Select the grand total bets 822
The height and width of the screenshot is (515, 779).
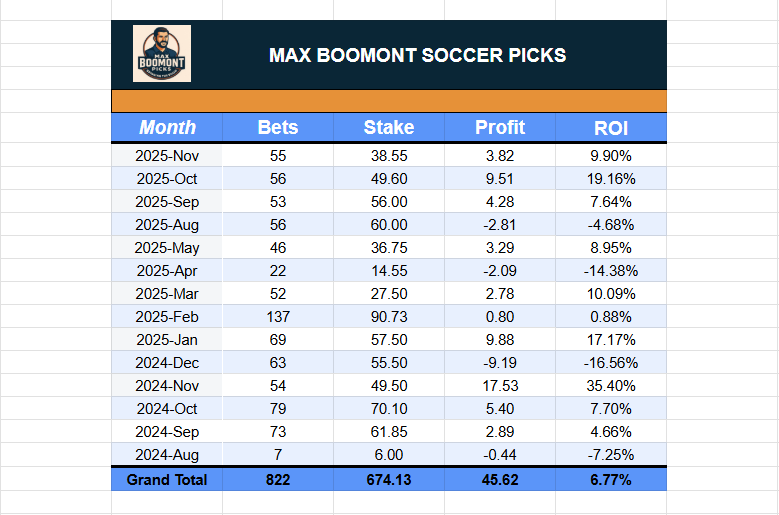(x=278, y=480)
